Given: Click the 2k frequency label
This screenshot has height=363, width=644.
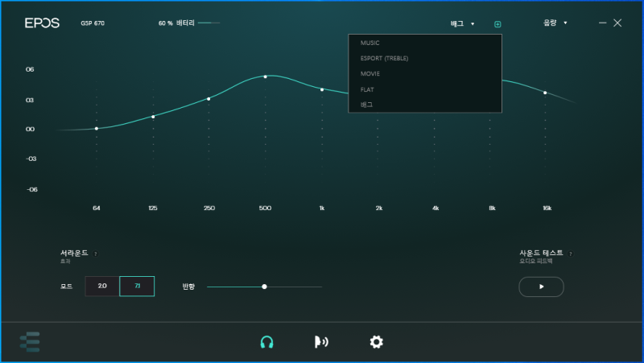Looking at the screenshot, I should click(378, 208).
